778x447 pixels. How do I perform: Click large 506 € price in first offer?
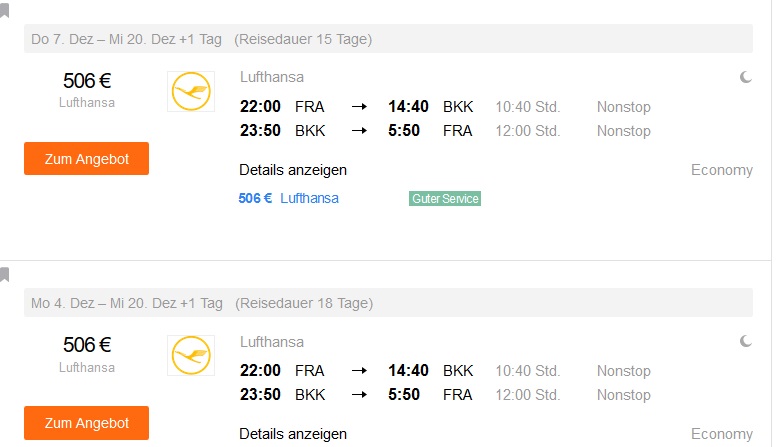tap(87, 82)
